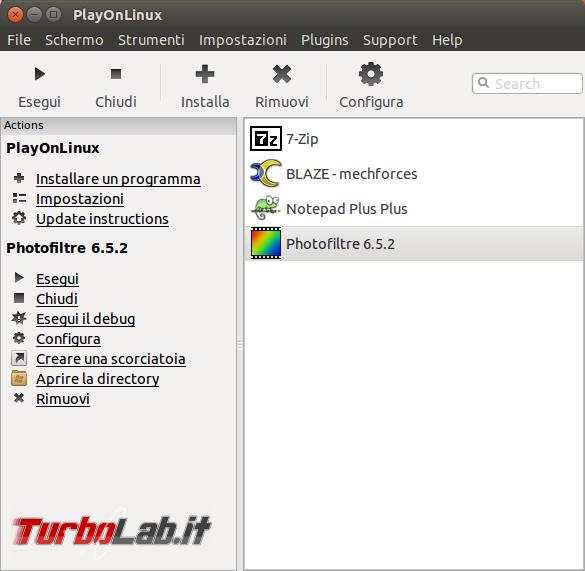Click the magnifier icon in the search box
Viewport: 585px width, 571px height.
(x=484, y=82)
